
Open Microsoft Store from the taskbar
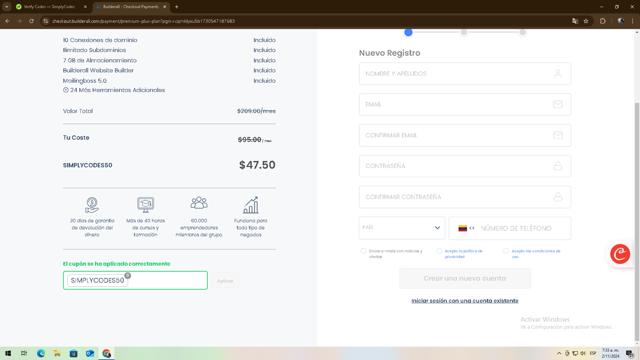pyautogui.click(x=73, y=353)
